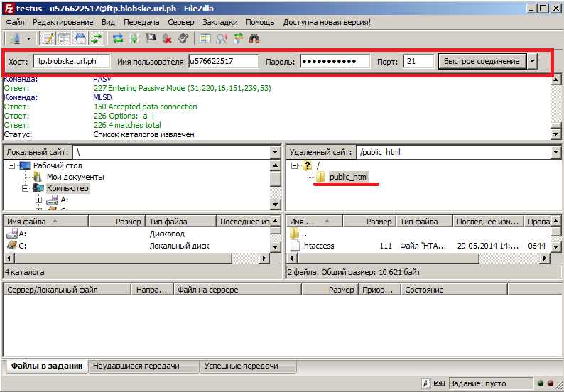Toggle transfer queue display
The width and height of the screenshot is (564, 392).
click(x=97, y=38)
